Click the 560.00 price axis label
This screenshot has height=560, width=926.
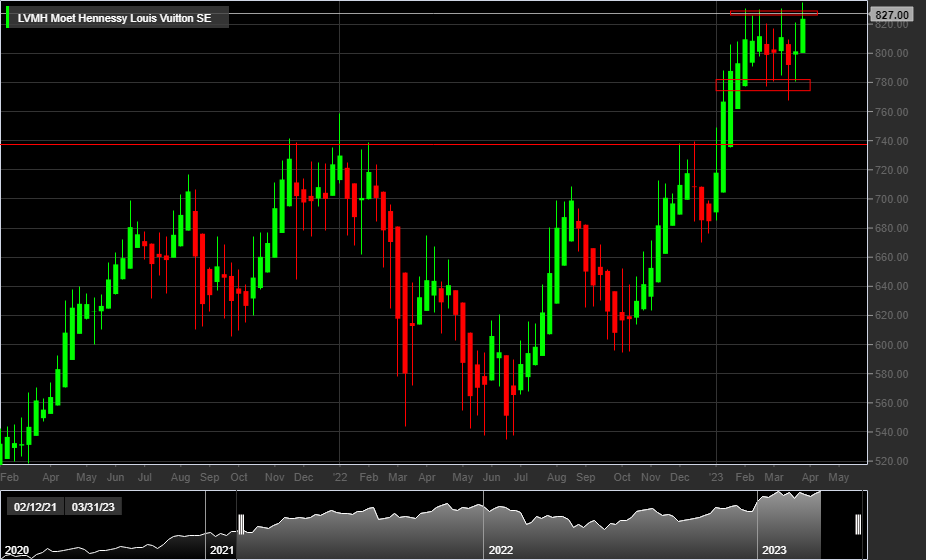pyautogui.click(x=892, y=403)
